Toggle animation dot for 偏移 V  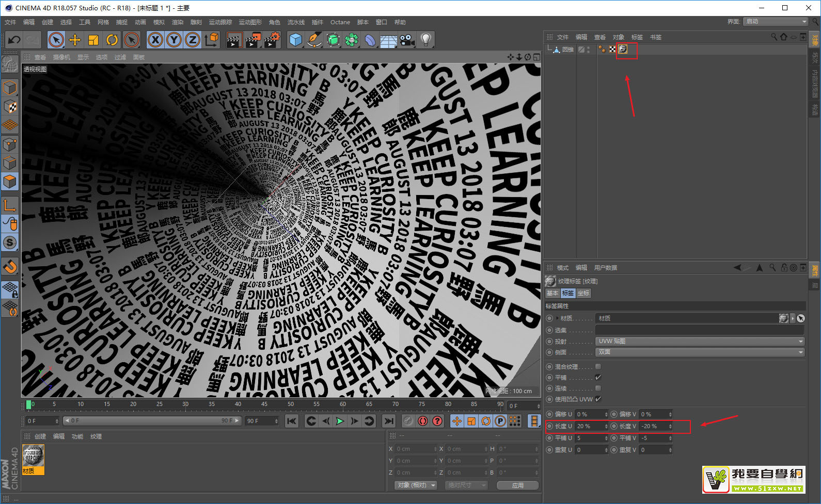[x=614, y=414]
